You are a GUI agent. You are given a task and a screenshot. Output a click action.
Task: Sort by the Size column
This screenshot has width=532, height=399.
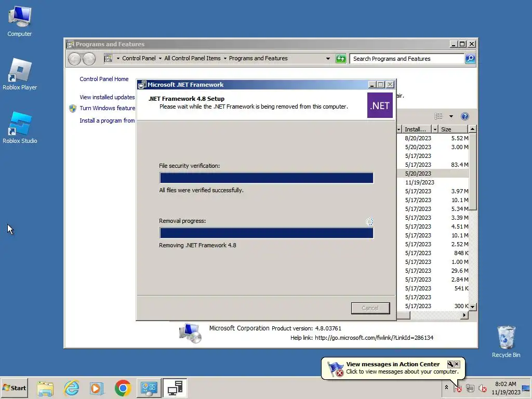[x=453, y=129]
